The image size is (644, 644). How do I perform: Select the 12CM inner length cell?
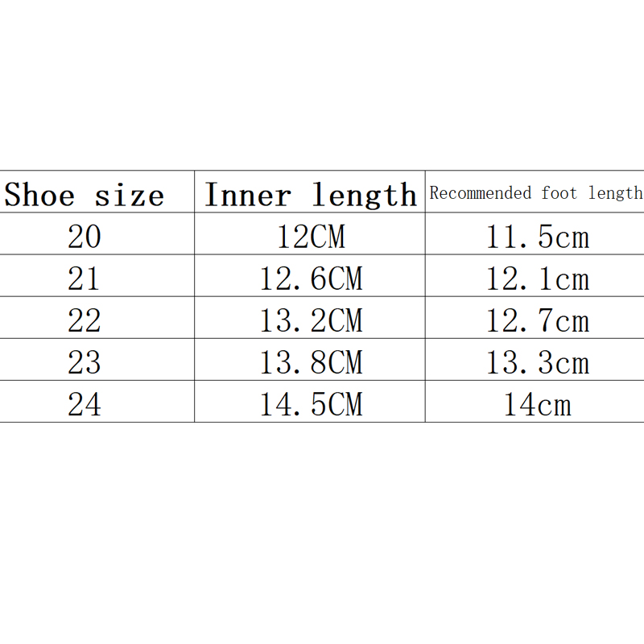tap(311, 237)
